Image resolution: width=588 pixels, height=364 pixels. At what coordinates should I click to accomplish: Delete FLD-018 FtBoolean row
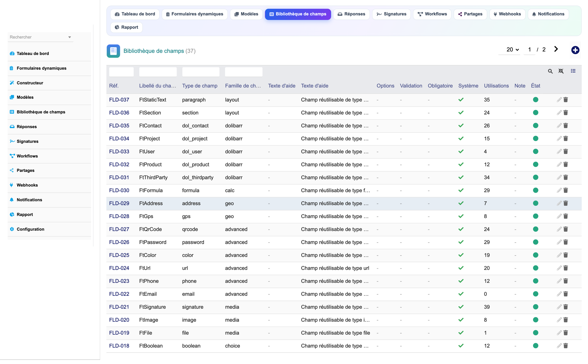coord(566,346)
